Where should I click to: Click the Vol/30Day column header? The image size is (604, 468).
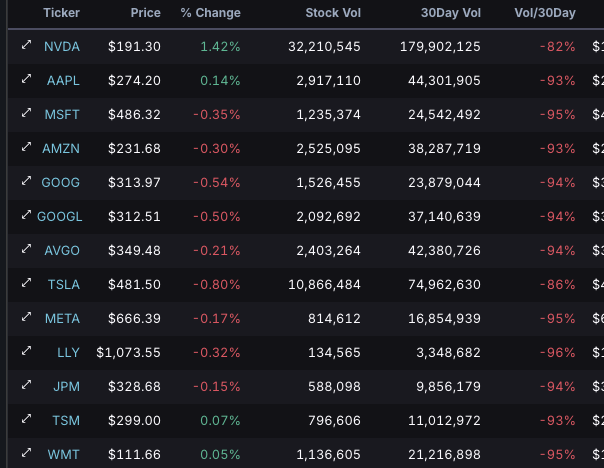[547, 13]
